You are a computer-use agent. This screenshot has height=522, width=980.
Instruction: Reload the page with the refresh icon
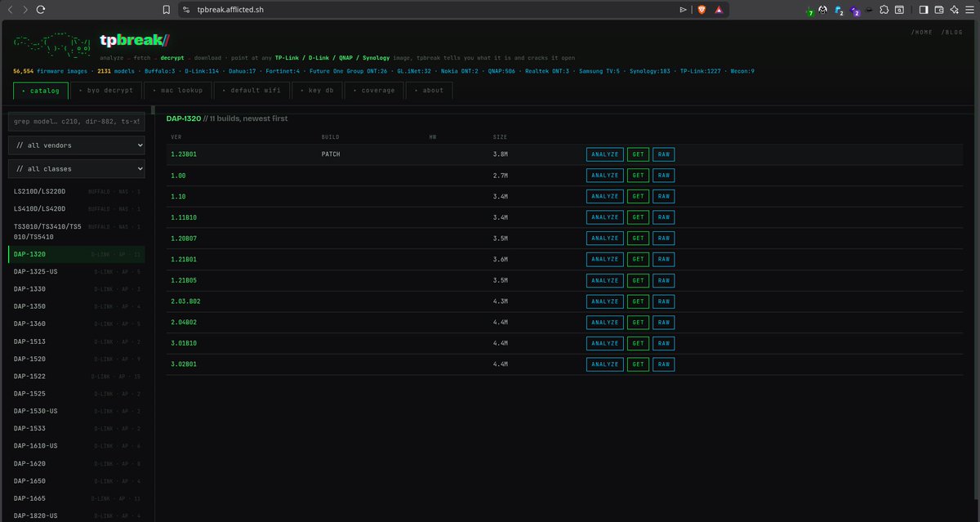click(x=41, y=10)
